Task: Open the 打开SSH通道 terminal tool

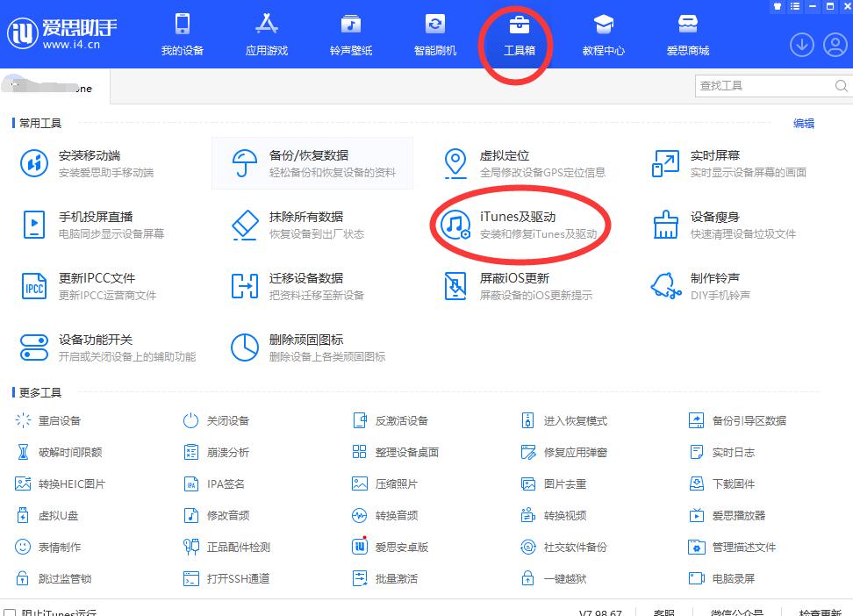Action: (x=226, y=578)
